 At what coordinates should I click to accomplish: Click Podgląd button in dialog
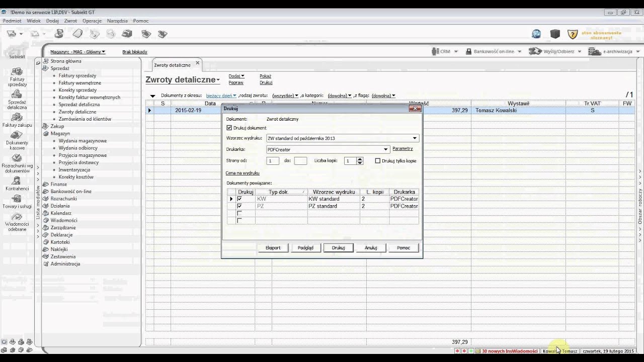click(305, 248)
